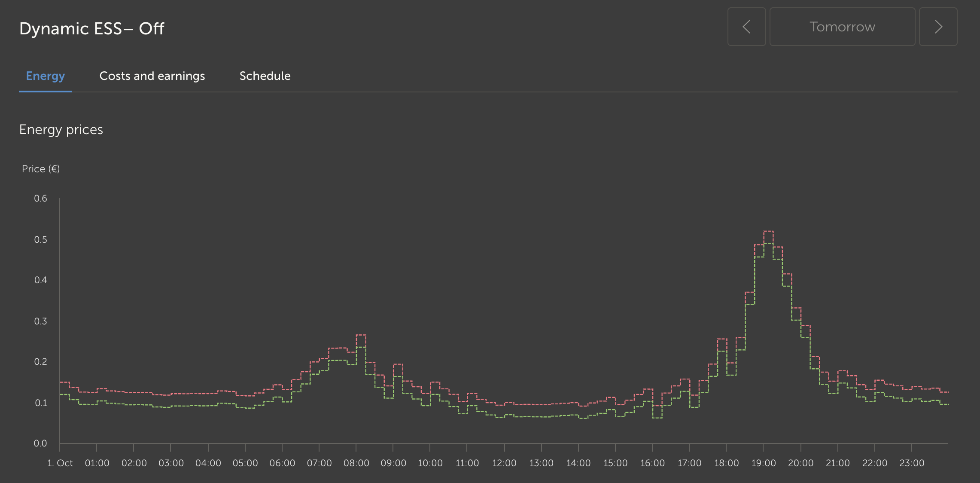Image resolution: width=980 pixels, height=483 pixels.
Task: Click the 16:00 time axis label
Action: [652, 463]
